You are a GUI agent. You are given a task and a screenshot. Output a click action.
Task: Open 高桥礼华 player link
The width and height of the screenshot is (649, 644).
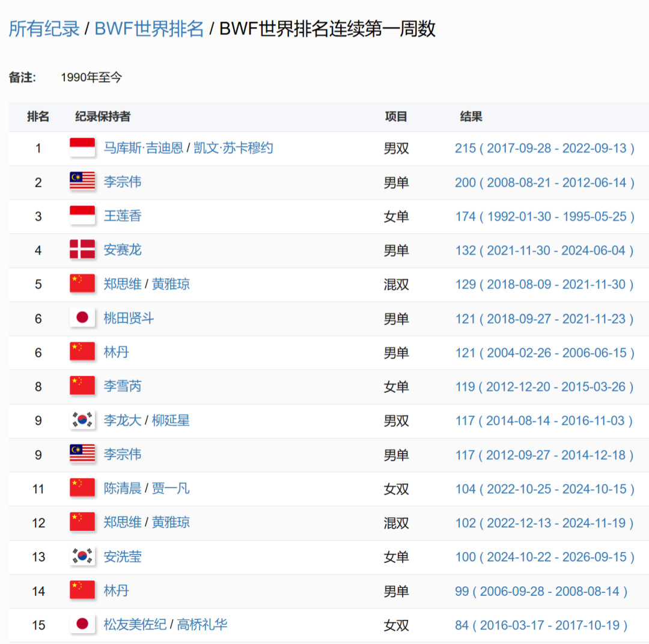pyautogui.click(x=202, y=625)
